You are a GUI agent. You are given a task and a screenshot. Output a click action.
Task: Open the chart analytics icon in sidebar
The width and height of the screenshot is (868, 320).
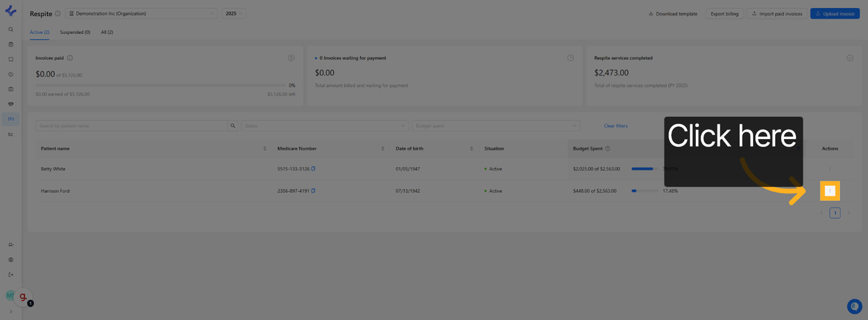[x=11, y=134]
